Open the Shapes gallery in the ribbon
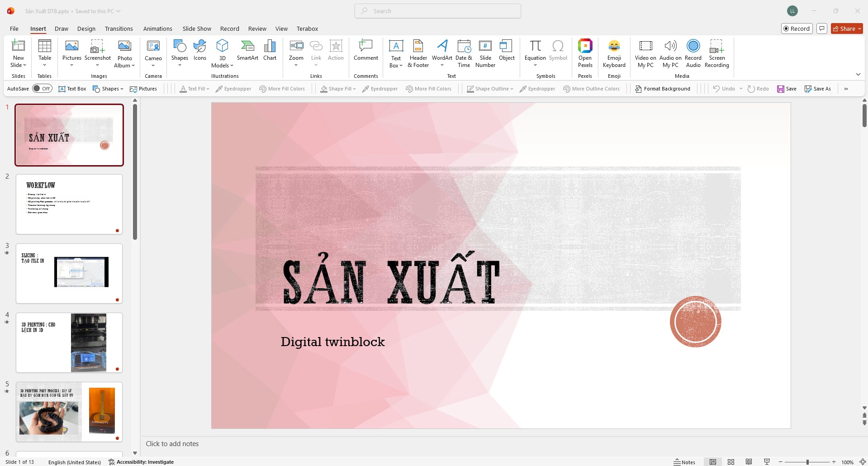The image size is (868, 466). click(180, 53)
